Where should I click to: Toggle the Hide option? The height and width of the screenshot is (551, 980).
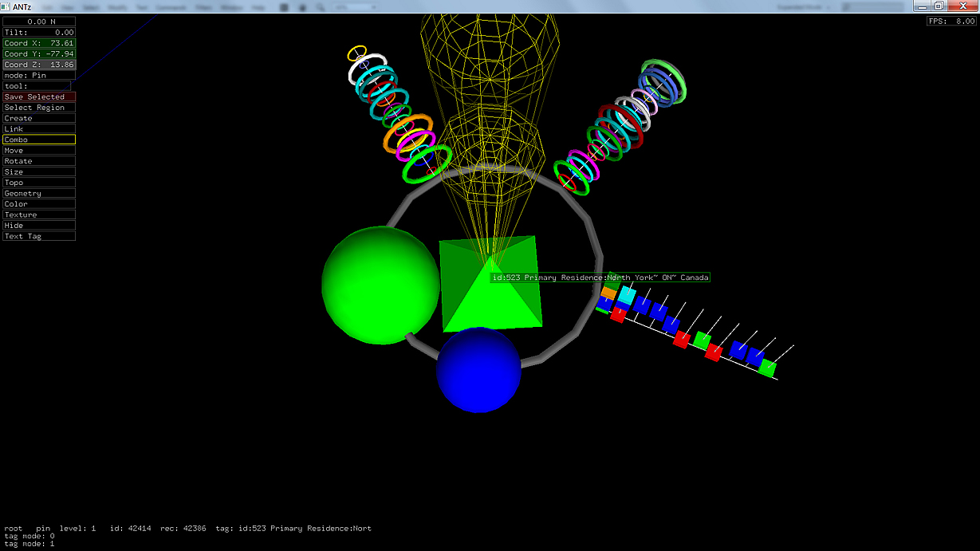(39, 226)
